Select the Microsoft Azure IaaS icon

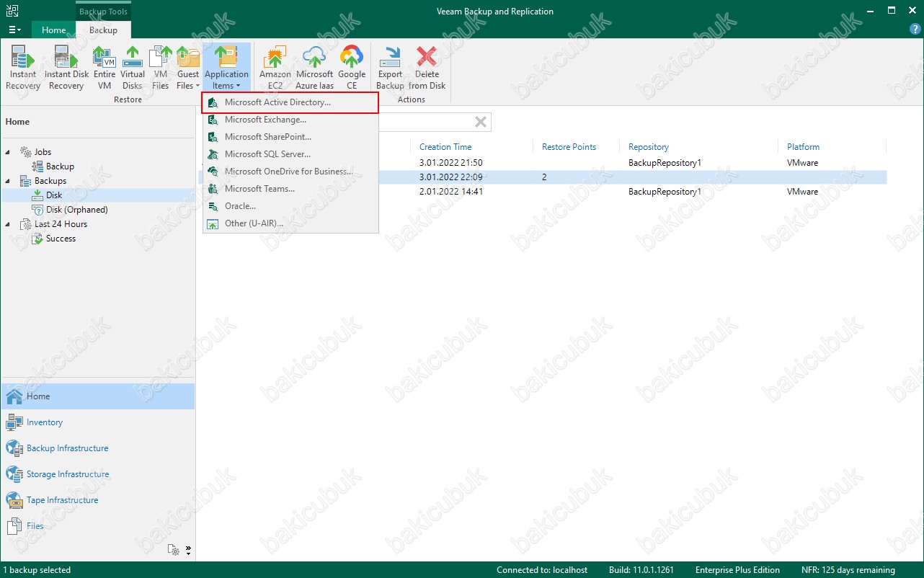click(x=314, y=68)
